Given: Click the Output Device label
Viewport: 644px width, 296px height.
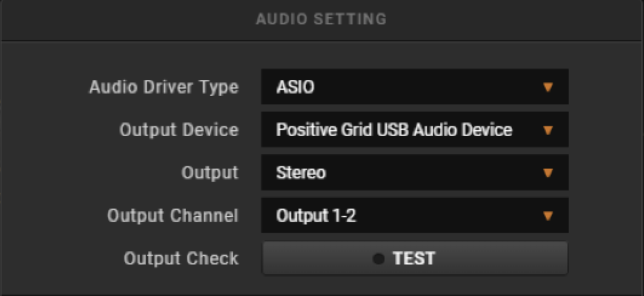Looking at the screenshot, I should coord(178,130).
